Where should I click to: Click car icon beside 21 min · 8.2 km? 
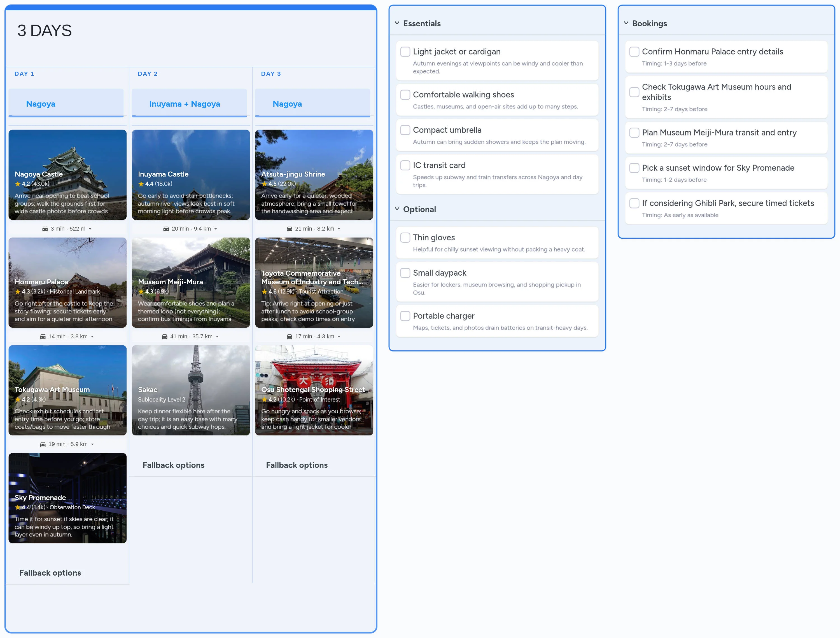point(290,229)
